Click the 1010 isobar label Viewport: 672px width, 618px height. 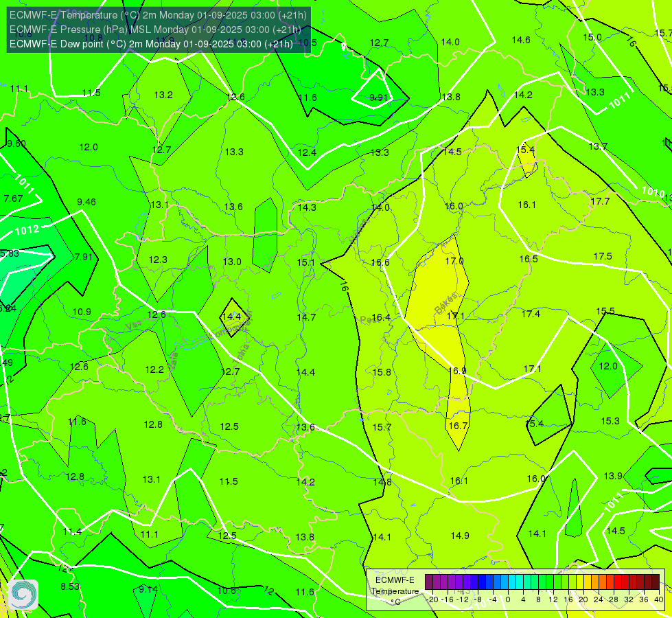(x=653, y=192)
